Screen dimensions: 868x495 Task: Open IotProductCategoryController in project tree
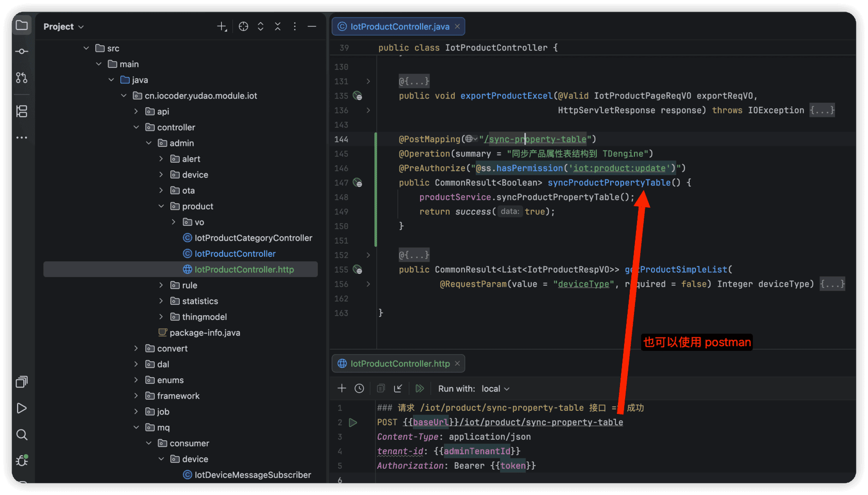pyautogui.click(x=253, y=238)
